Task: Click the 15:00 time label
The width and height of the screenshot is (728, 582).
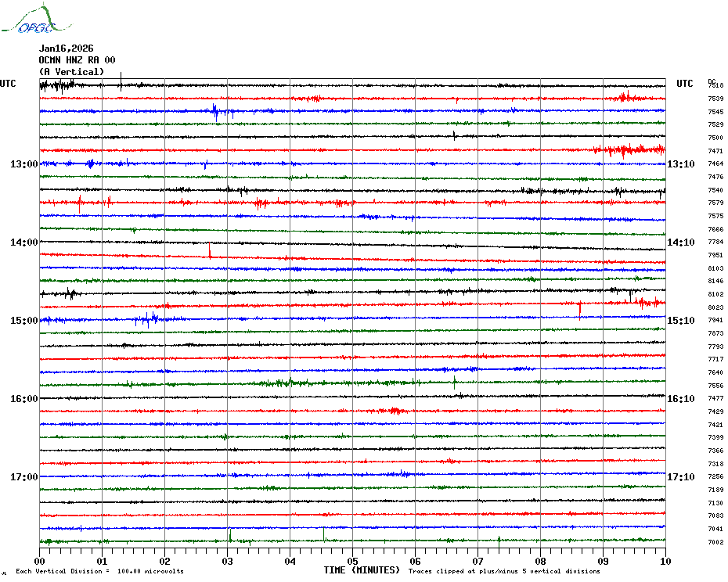Action: [x=24, y=320]
